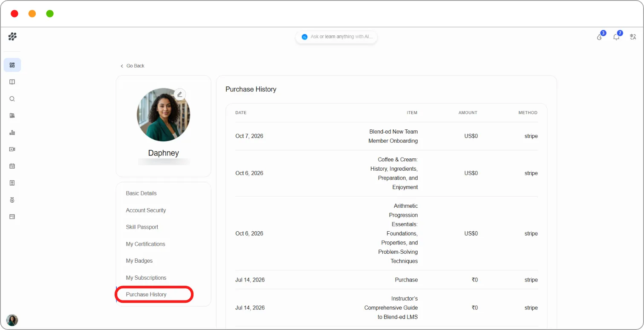Click Instructor's Comprehensive Guide item title
The image size is (644, 330).
tap(391, 308)
